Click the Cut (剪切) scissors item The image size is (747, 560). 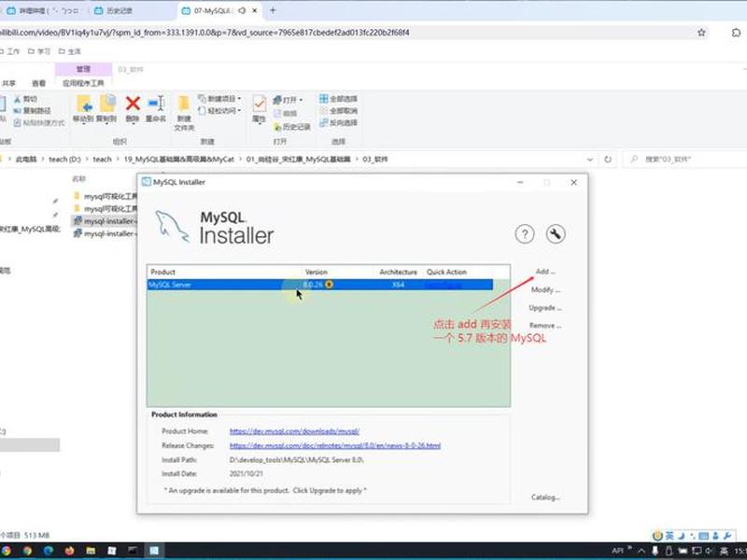(x=25, y=99)
